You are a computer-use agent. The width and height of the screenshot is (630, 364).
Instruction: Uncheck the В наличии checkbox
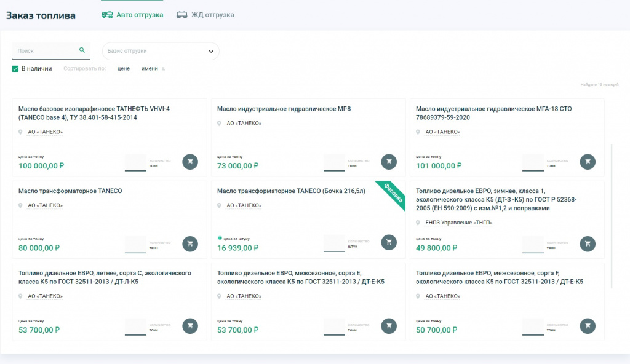(x=15, y=69)
